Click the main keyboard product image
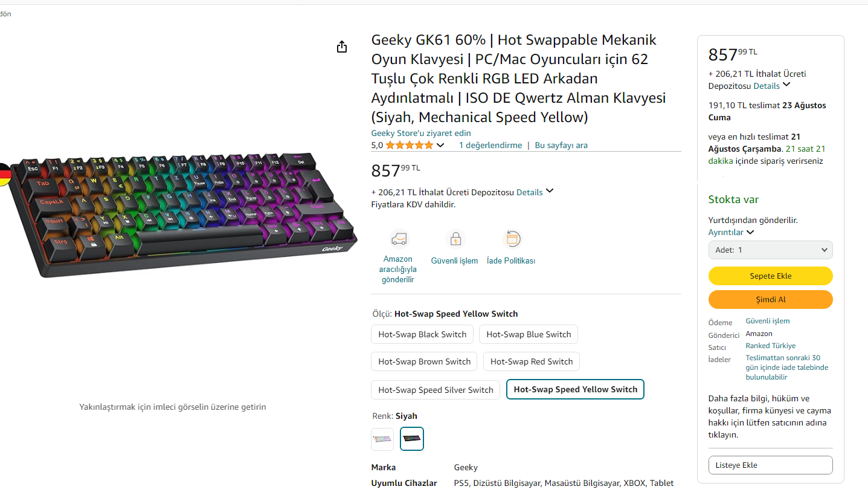 pyautogui.click(x=181, y=215)
